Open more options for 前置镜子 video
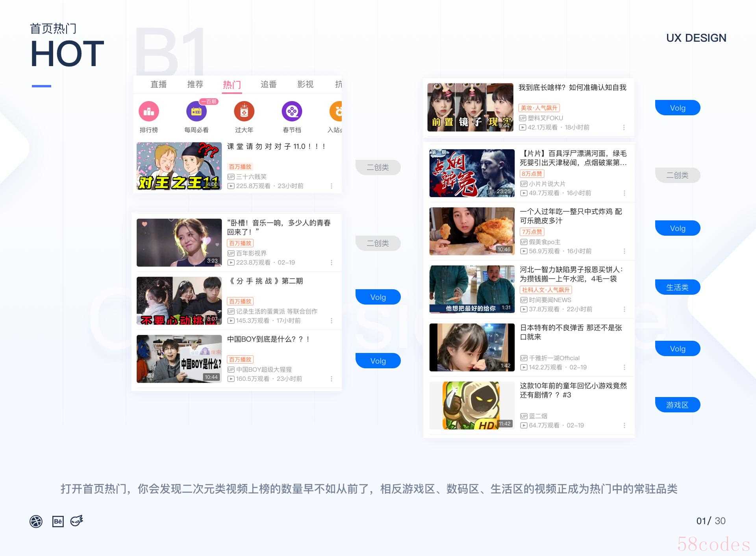Screen dimensions: 756x556 click(624, 127)
